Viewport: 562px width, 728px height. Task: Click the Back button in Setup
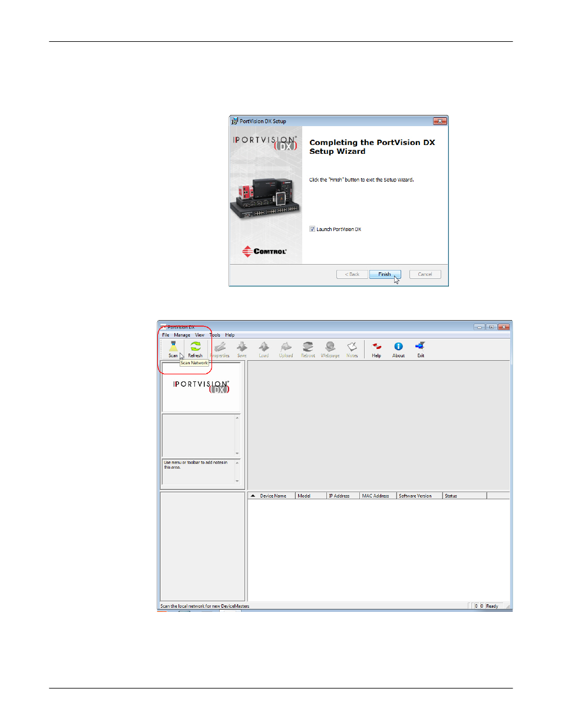[x=352, y=274]
